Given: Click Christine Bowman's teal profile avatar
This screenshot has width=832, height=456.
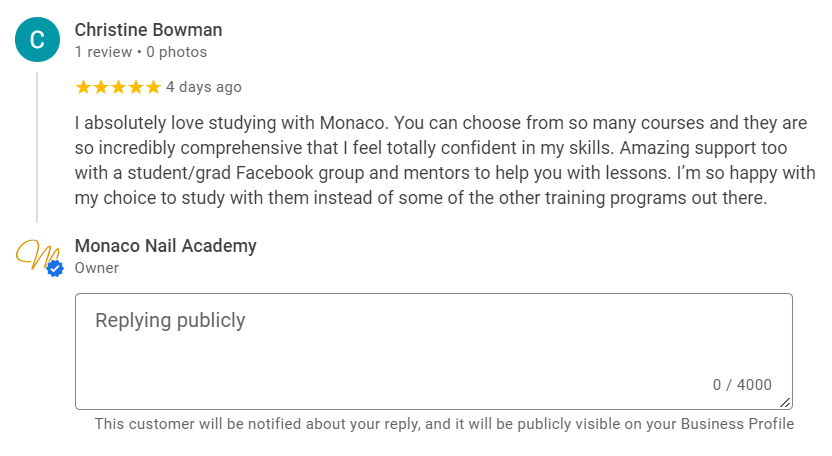Looking at the screenshot, I should 37,40.
